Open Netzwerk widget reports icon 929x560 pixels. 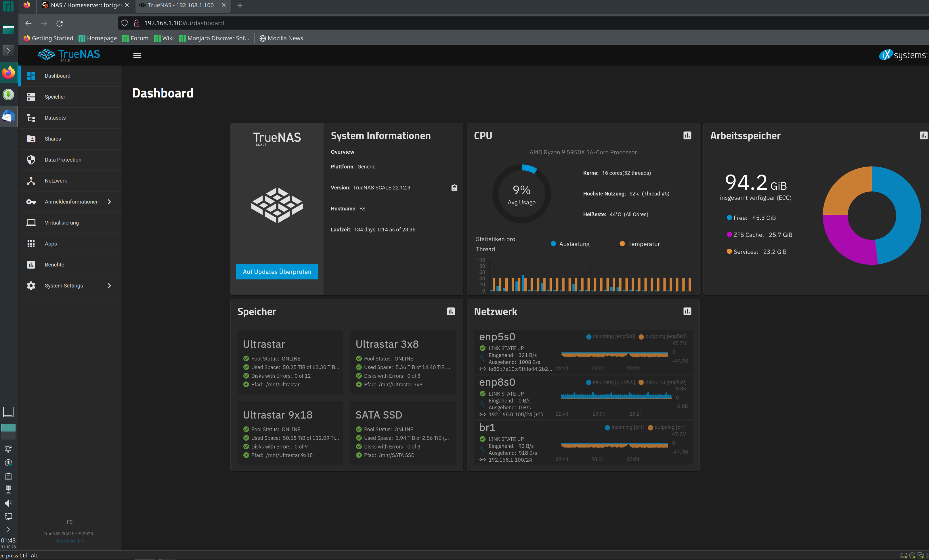click(x=687, y=311)
